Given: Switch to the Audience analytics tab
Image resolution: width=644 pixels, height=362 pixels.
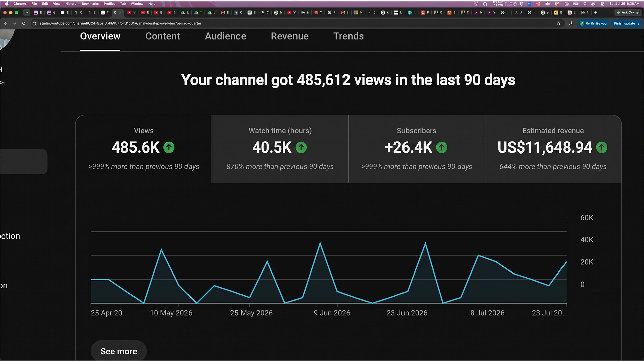Looking at the screenshot, I should [225, 36].
